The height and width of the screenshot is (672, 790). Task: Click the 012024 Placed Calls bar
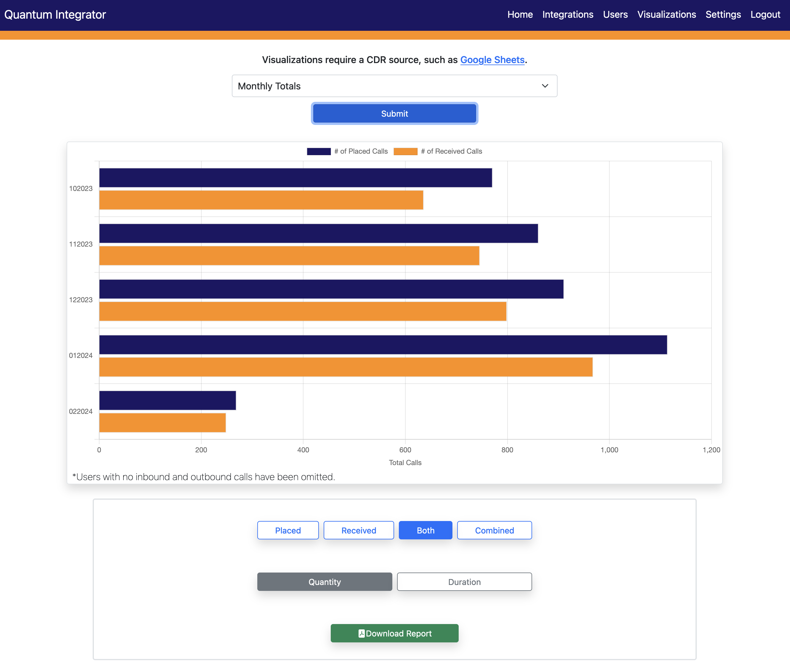pyautogui.click(x=383, y=345)
